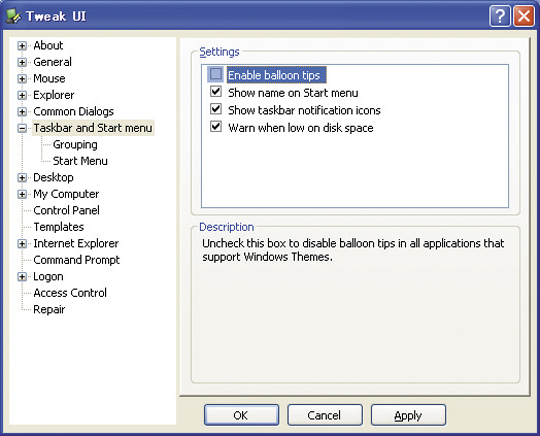Select Internet Explorer in the tree
The width and height of the screenshot is (540, 436).
click(x=76, y=243)
